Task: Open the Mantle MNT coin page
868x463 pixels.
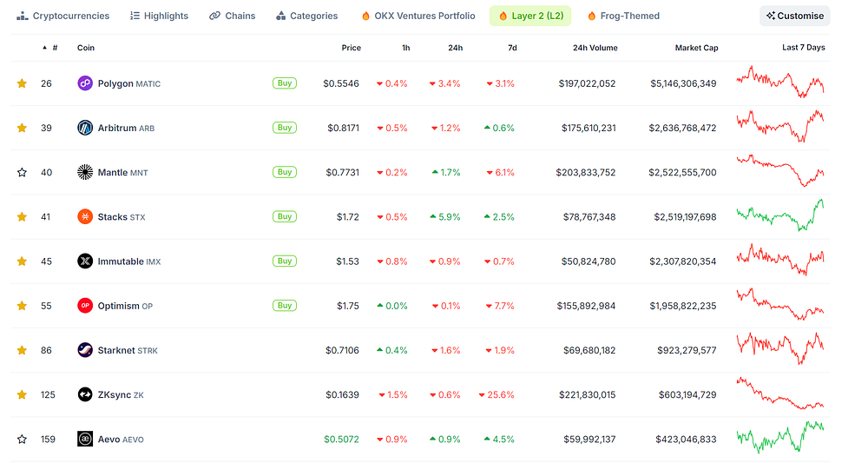Action: coord(123,172)
